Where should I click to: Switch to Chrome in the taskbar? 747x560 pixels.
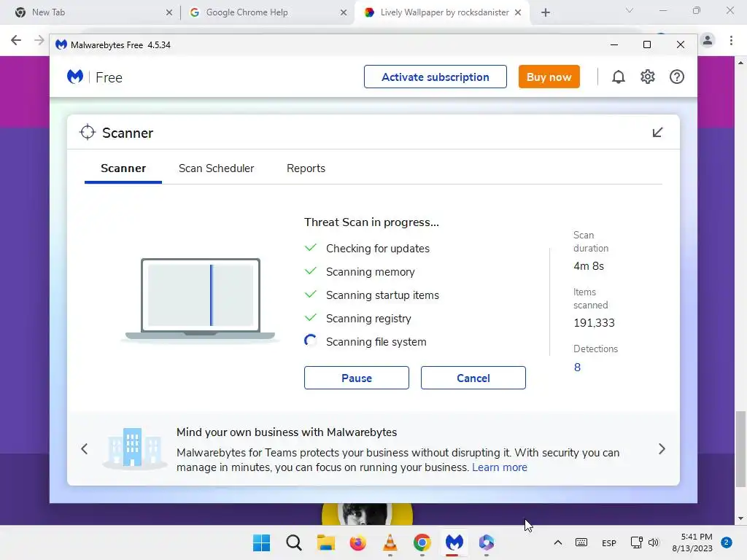[422, 542]
